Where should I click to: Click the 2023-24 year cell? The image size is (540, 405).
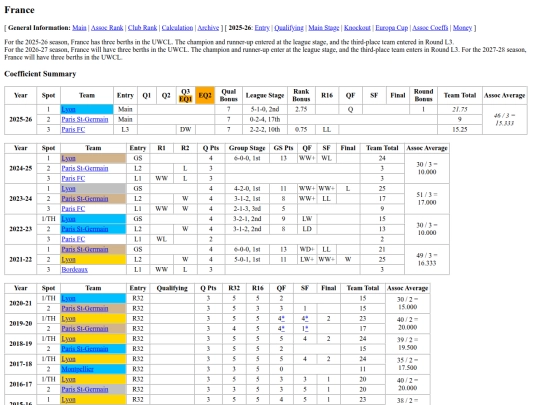pyautogui.click(x=20, y=199)
